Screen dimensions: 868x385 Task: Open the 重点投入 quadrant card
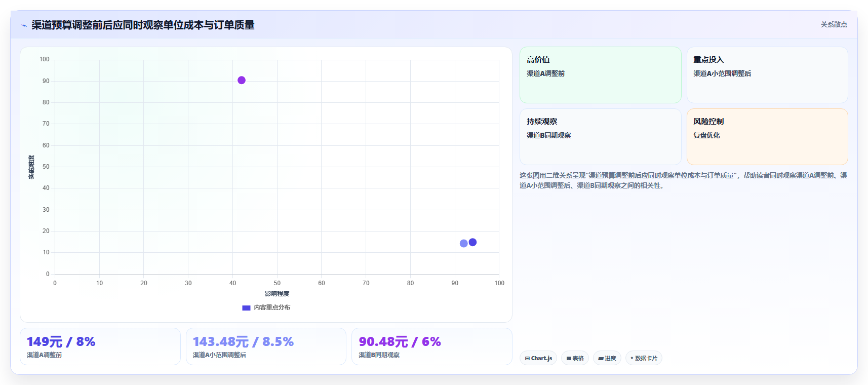click(x=767, y=75)
